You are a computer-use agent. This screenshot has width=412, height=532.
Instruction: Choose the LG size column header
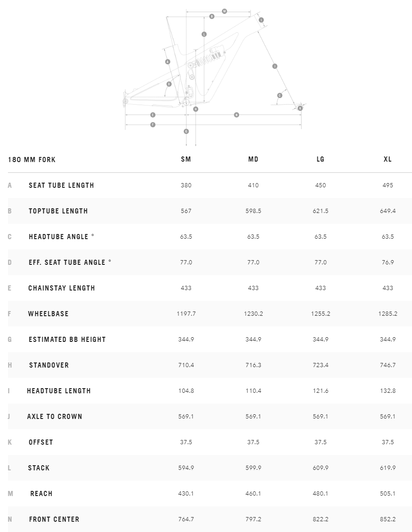point(320,159)
